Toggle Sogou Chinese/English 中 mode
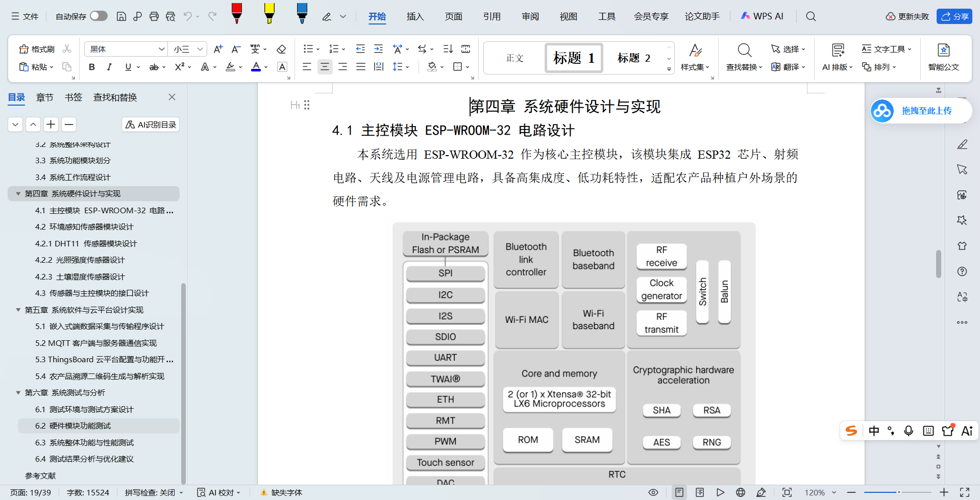 pos(874,431)
